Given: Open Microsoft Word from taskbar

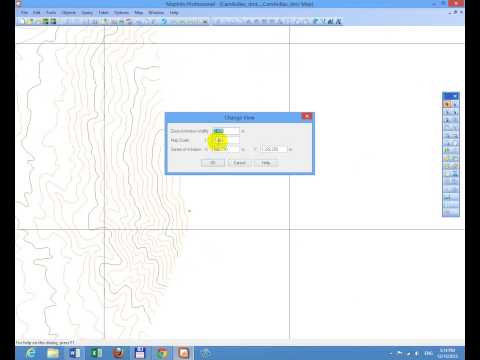Looking at the screenshot, I should point(74,353).
